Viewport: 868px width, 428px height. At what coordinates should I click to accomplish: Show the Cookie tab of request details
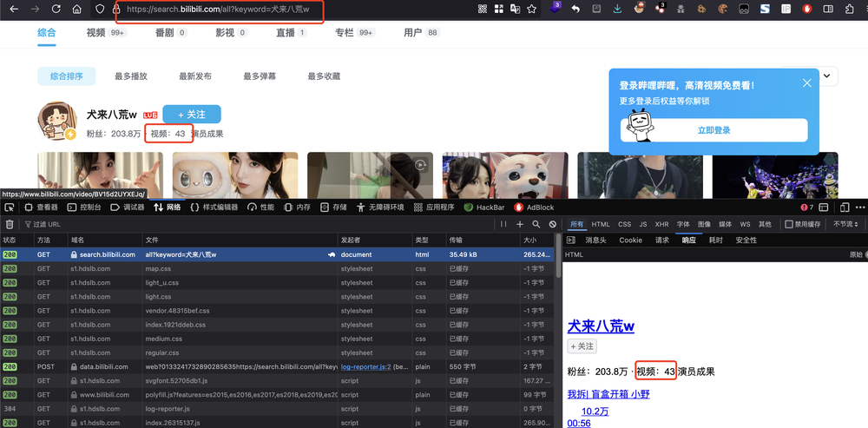pyautogui.click(x=630, y=240)
